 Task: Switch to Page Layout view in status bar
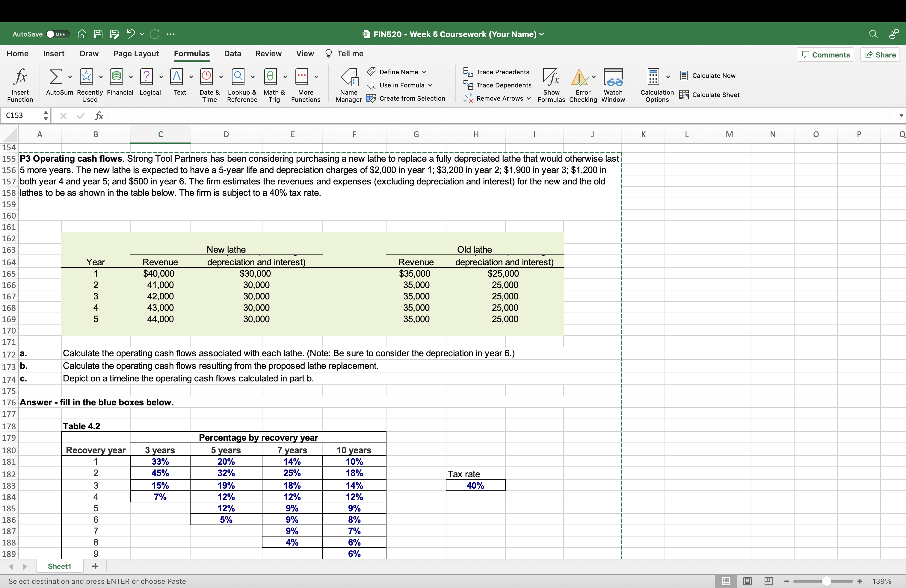click(747, 581)
